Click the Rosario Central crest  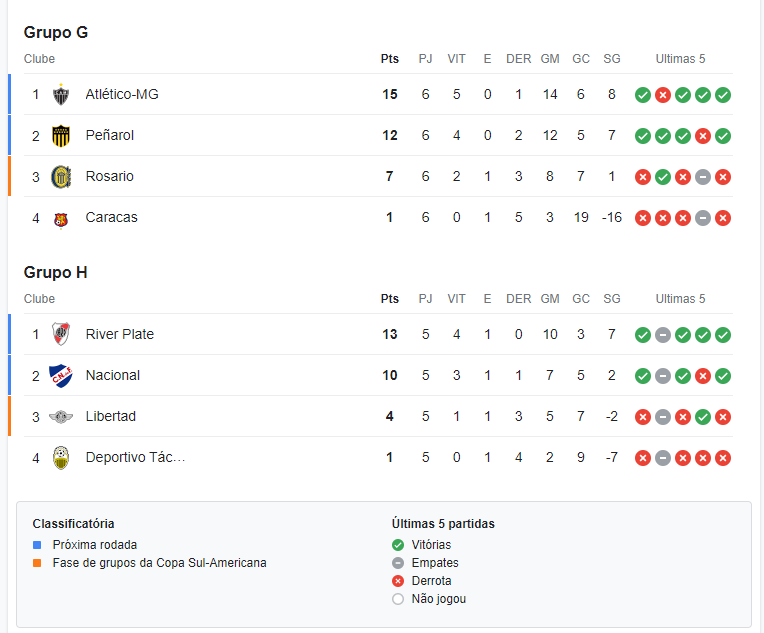(x=61, y=176)
